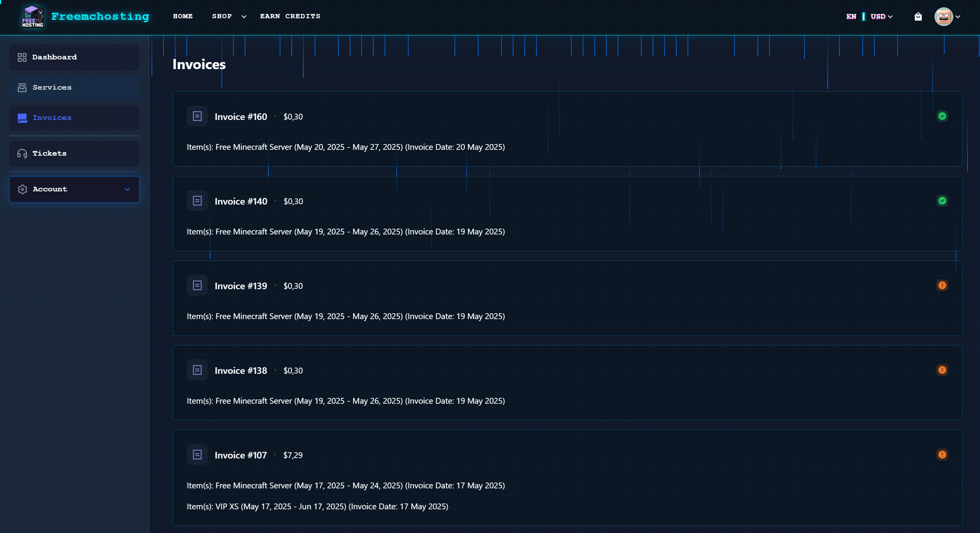Click orange warning icon on Invoice #107

pyautogui.click(x=942, y=455)
